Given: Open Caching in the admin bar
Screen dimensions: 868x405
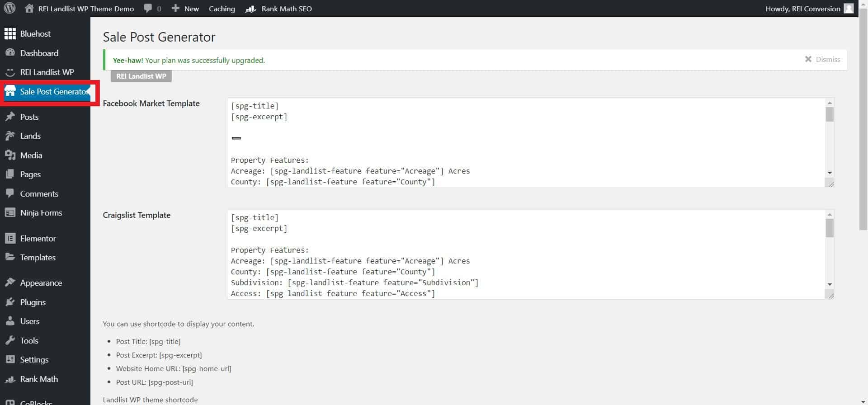Looking at the screenshot, I should (222, 9).
